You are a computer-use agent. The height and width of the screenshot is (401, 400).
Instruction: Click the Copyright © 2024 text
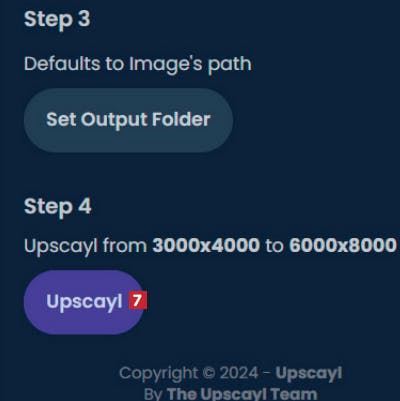click(x=189, y=374)
